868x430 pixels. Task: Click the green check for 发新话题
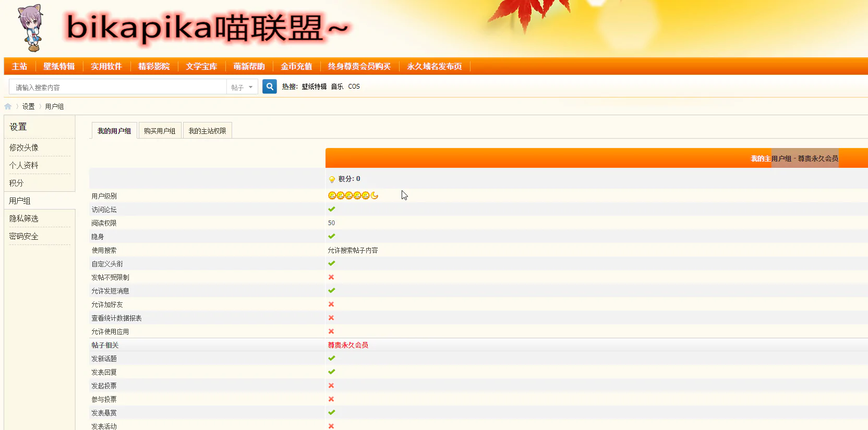tap(332, 358)
